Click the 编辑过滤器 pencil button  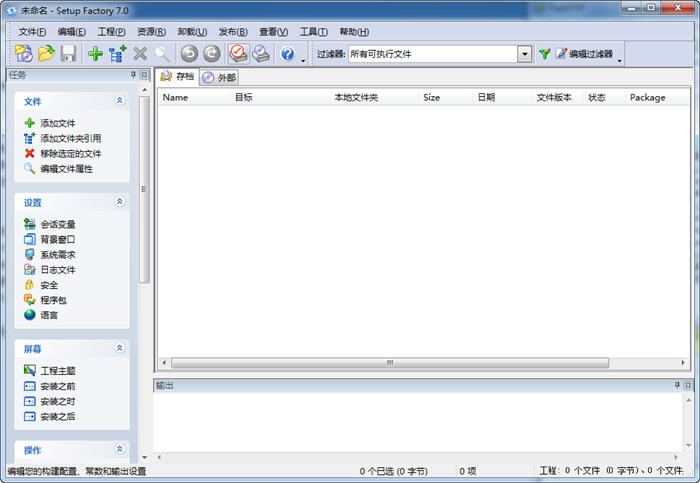coord(584,54)
